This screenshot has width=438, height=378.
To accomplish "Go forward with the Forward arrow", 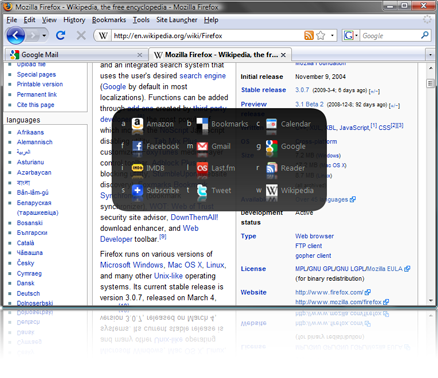I will pyautogui.click(x=33, y=35).
